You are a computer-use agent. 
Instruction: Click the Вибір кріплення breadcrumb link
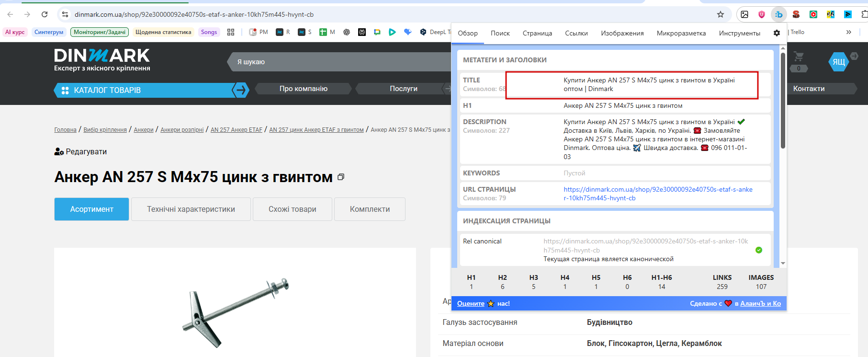coord(105,130)
